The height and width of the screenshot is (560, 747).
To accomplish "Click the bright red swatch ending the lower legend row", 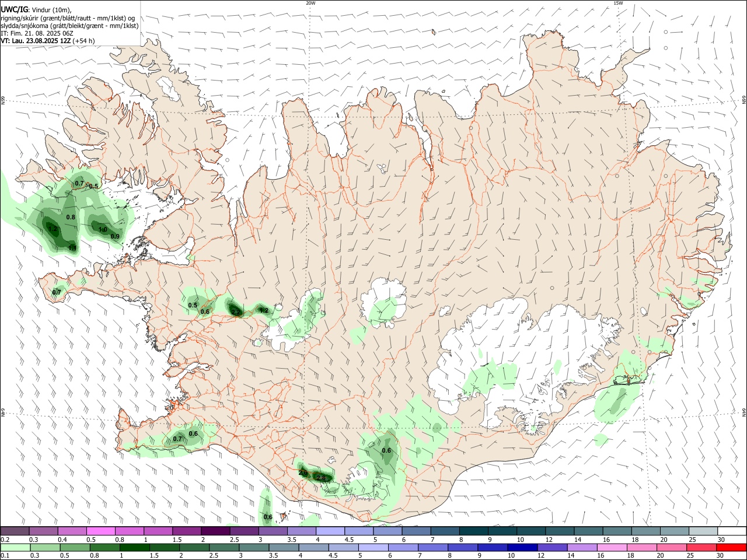I will [731, 548].
